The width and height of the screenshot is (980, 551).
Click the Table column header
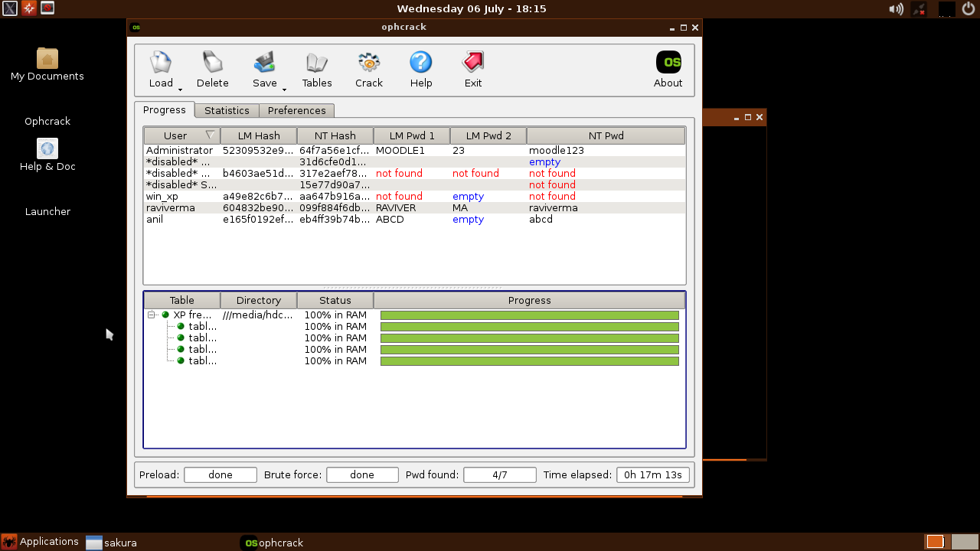click(182, 300)
